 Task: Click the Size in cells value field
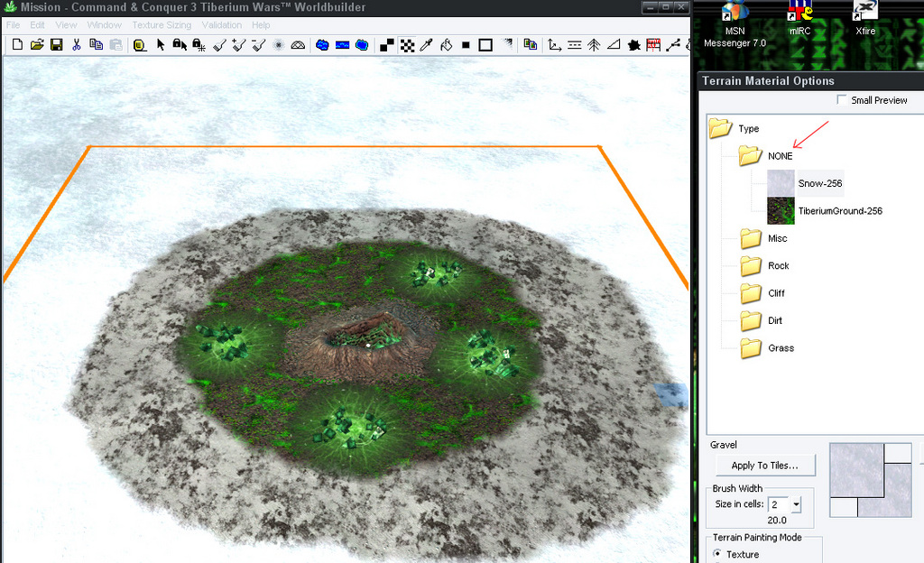[x=780, y=504]
